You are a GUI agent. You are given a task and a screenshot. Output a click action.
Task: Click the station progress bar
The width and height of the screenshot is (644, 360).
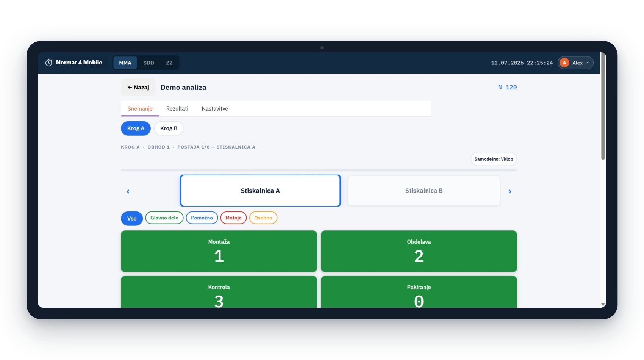click(x=319, y=170)
